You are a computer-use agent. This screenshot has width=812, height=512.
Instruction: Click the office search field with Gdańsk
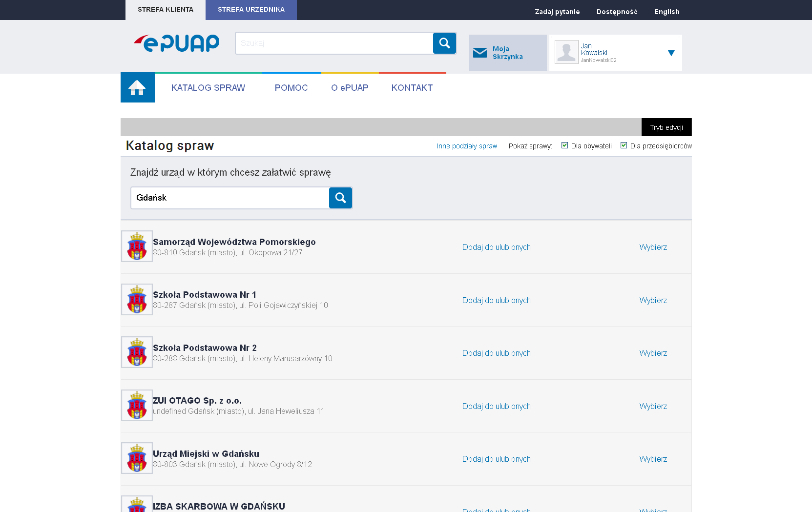[230, 198]
